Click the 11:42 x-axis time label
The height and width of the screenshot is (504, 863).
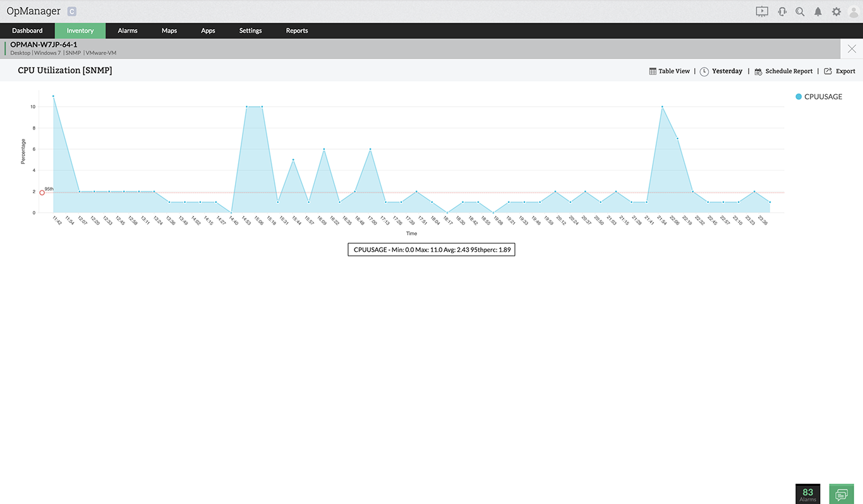57,220
